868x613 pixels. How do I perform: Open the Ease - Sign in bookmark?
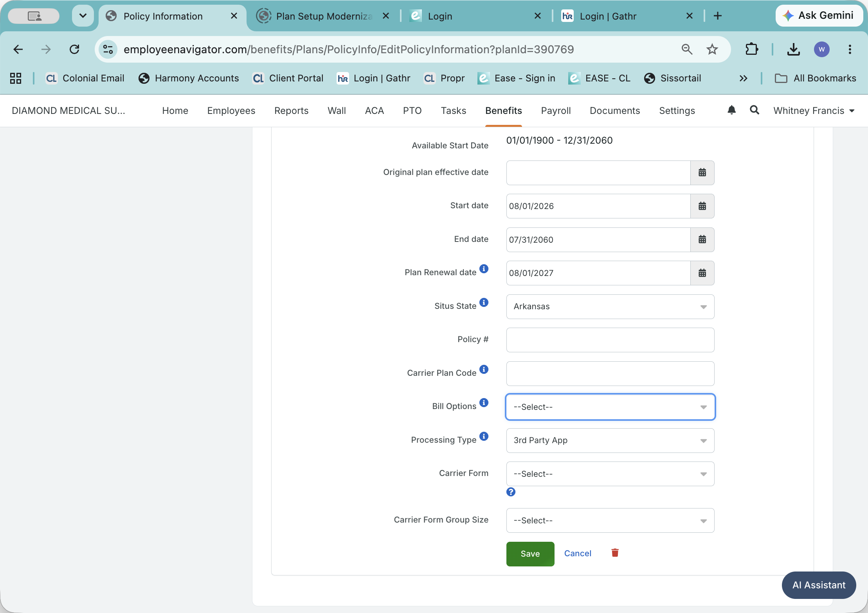coord(517,78)
